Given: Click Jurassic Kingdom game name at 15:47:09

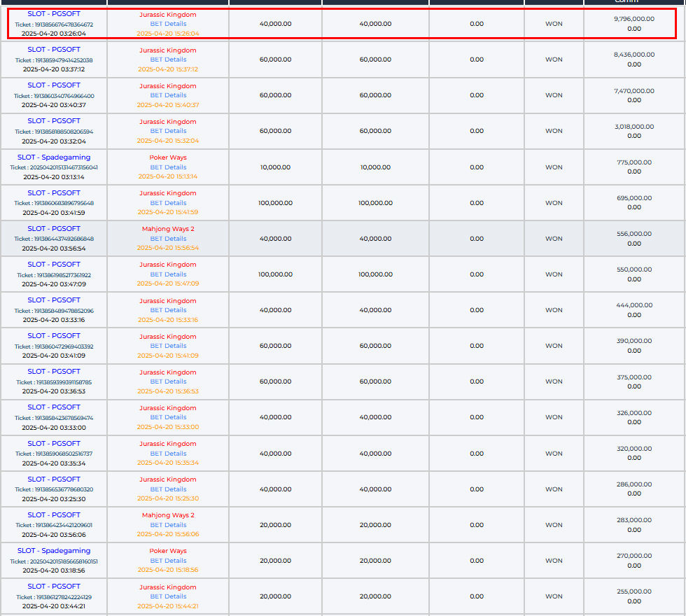Looking at the screenshot, I should [x=168, y=265].
